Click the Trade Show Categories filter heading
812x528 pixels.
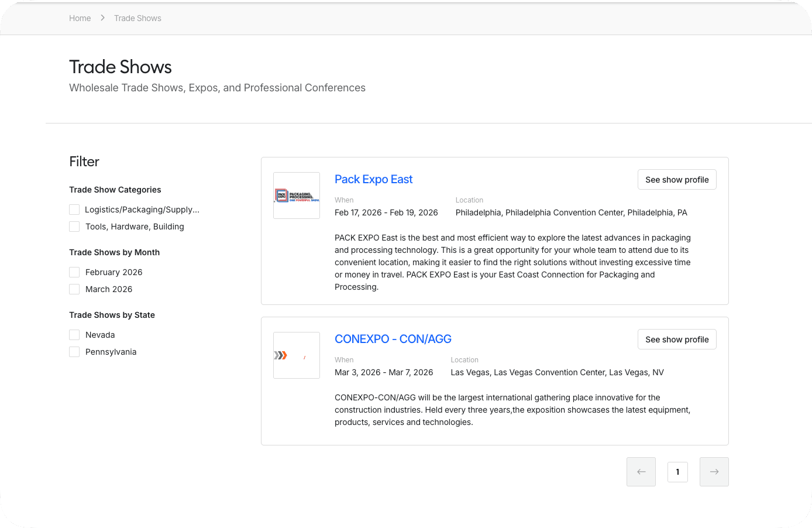coord(115,190)
